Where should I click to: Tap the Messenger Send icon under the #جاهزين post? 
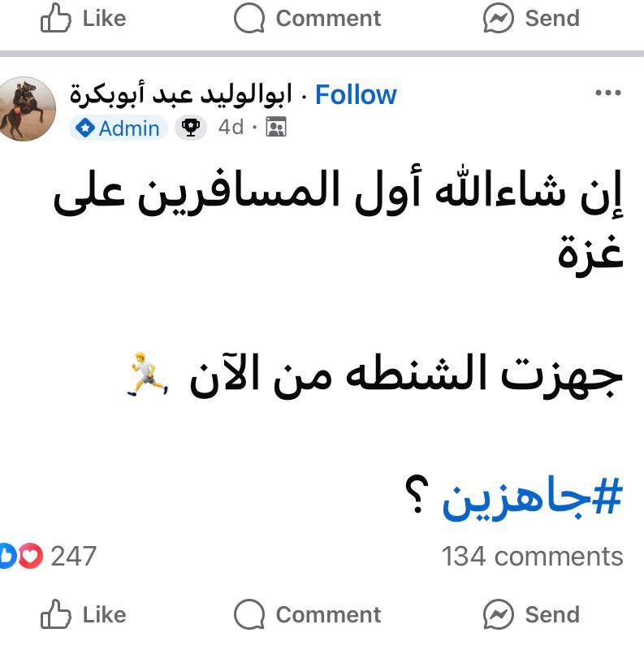click(499, 615)
